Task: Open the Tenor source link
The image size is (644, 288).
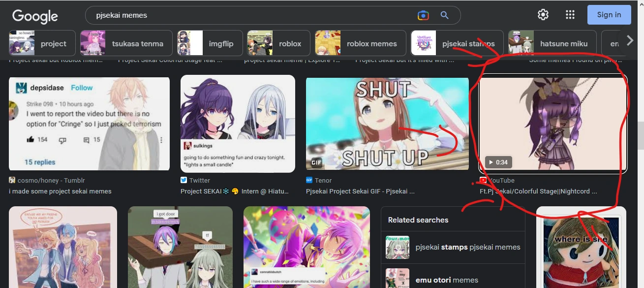Action: click(x=319, y=180)
